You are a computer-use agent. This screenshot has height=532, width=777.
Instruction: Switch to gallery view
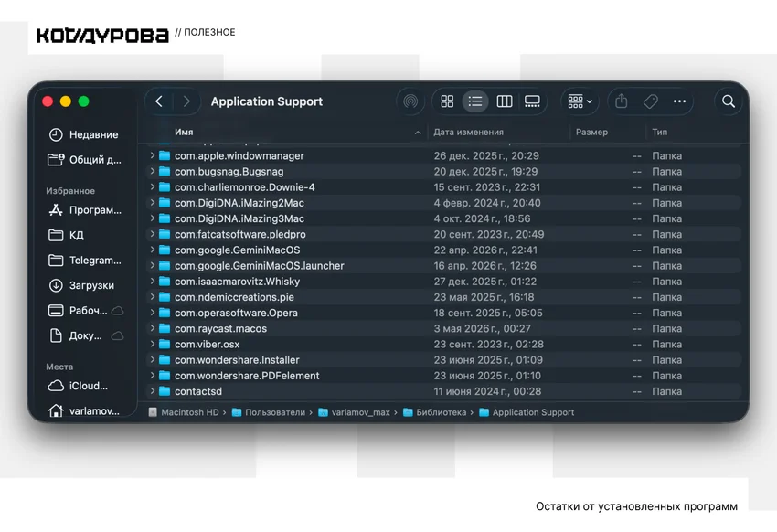(x=532, y=101)
